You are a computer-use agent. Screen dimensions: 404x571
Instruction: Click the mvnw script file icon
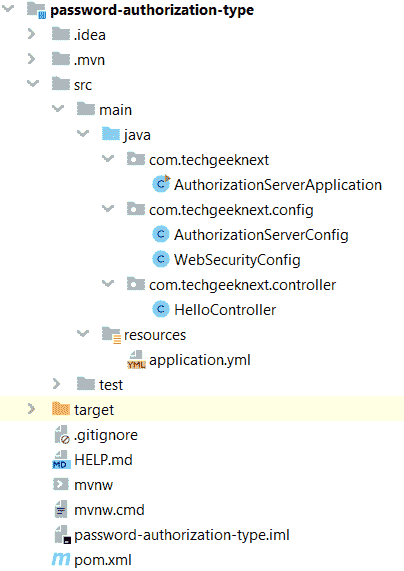pyautogui.click(x=61, y=485)
